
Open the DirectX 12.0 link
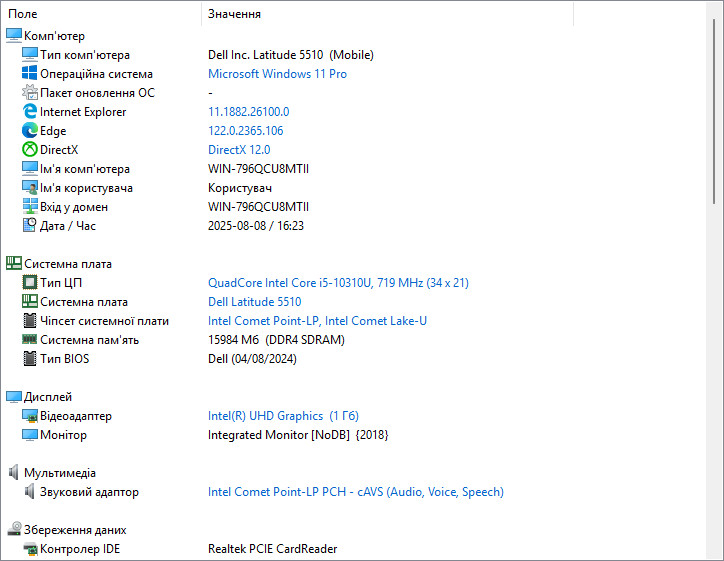[239, 150]
